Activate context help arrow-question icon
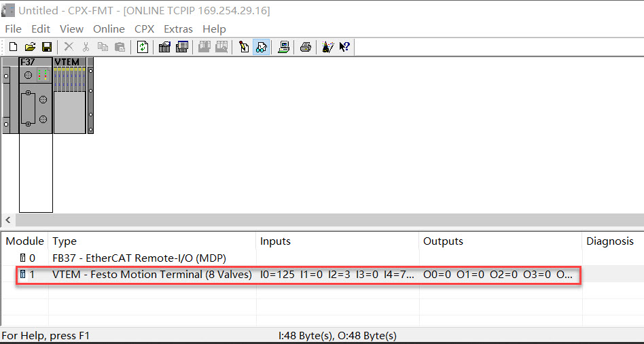The width and height of the screenshot is (644, 344). point(344,47)
